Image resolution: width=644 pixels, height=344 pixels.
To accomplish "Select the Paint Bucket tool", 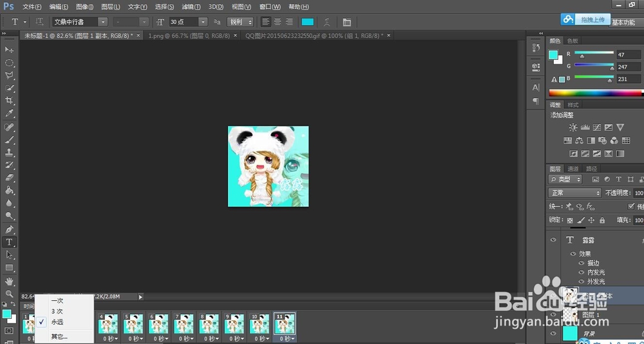I will [x=9, y=191].
